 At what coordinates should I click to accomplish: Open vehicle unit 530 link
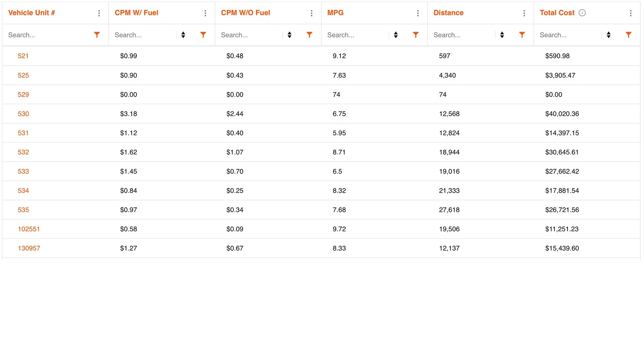(x=23, y=114)
